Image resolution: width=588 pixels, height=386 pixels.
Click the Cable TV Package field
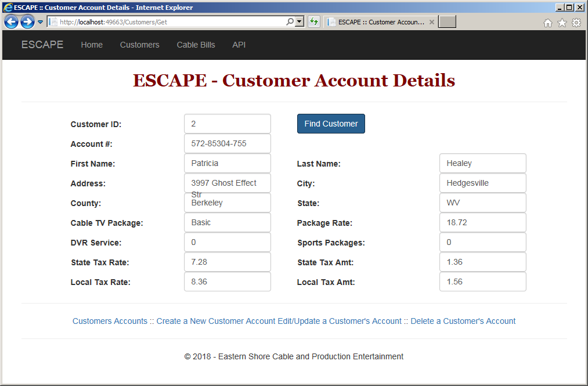click(x=228, y=222)
